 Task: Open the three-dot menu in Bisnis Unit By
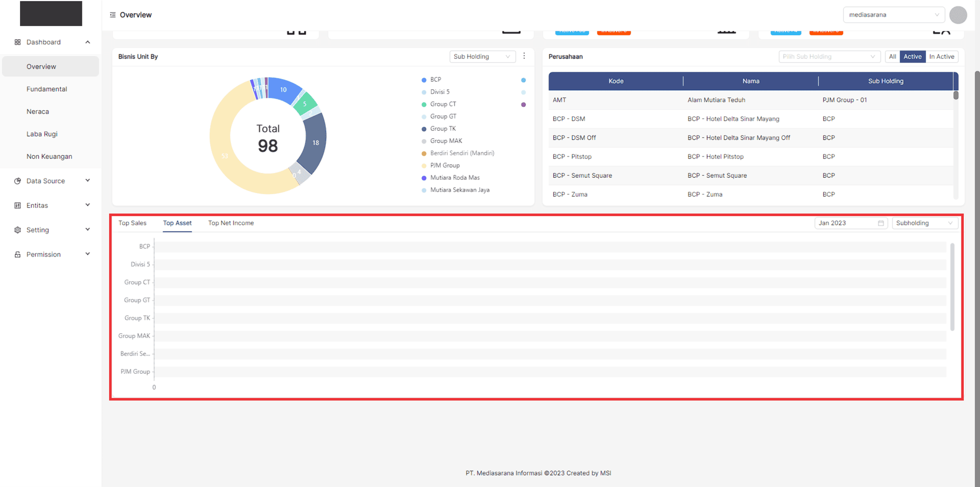pyautogui.click(x=524, y=56)
